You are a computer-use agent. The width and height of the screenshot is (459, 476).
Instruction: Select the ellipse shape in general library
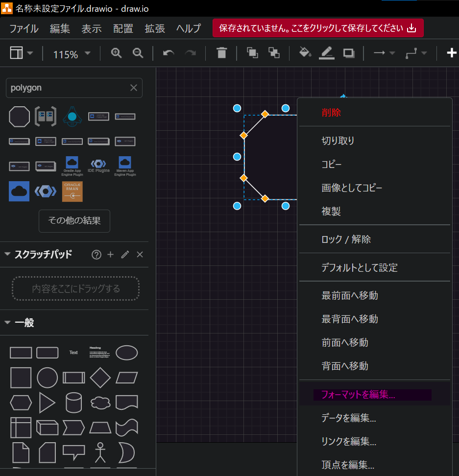pyautogui.click(x=126, y=353)
